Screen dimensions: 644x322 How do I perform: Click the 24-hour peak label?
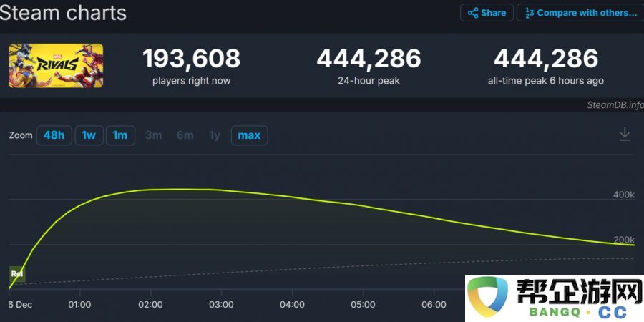(369, 81)
